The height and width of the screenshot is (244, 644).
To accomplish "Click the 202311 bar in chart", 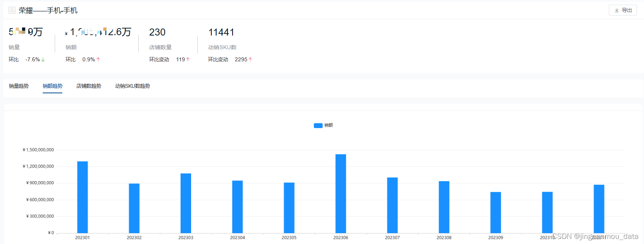I will (599, 209).
